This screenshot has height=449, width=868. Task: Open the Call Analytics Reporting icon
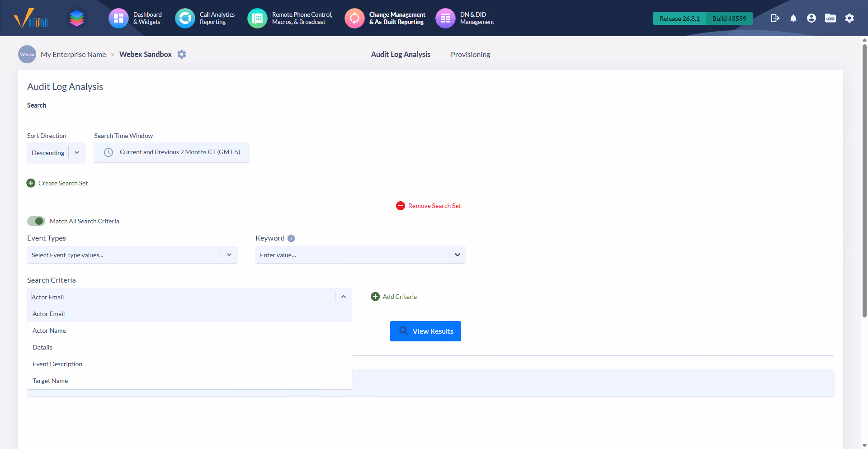[x=185, y=18]
